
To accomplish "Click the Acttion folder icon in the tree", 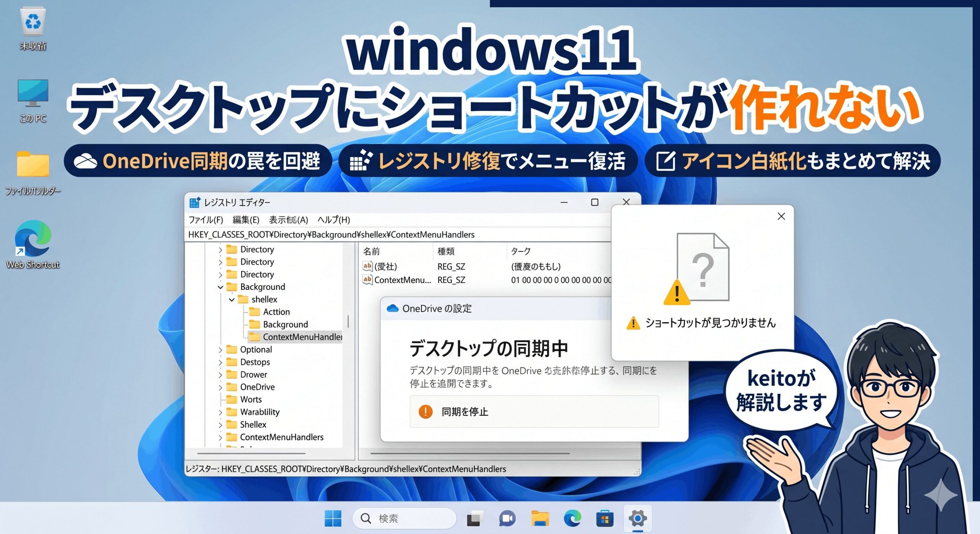I will (x=255, y=311).
